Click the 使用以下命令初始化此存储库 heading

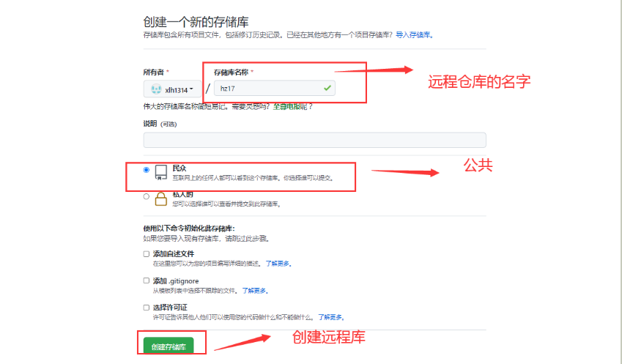[189, 229]
